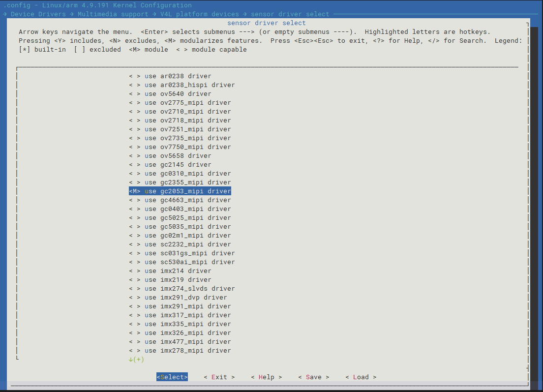The height and width of the screenshot is (392, 543).
Task: Select the ar0238_hispi driver entry
Action: point(182,85)
